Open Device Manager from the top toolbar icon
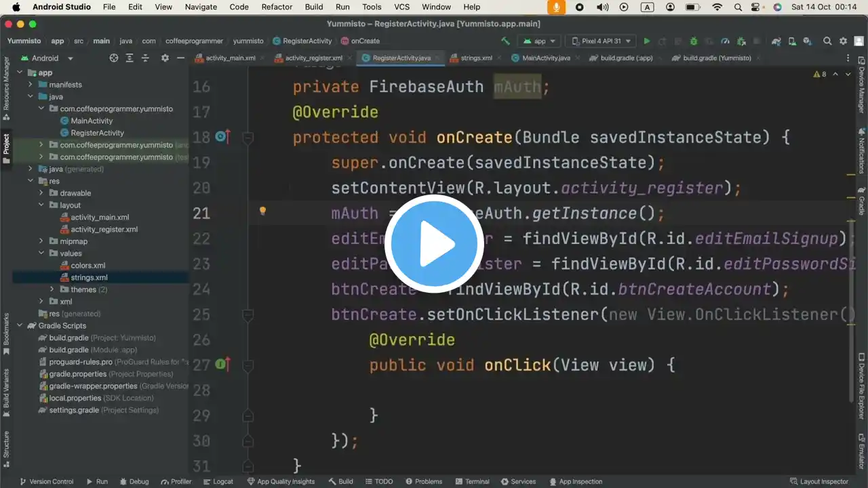This screenshot has width=868, height=488. point(793,41)
